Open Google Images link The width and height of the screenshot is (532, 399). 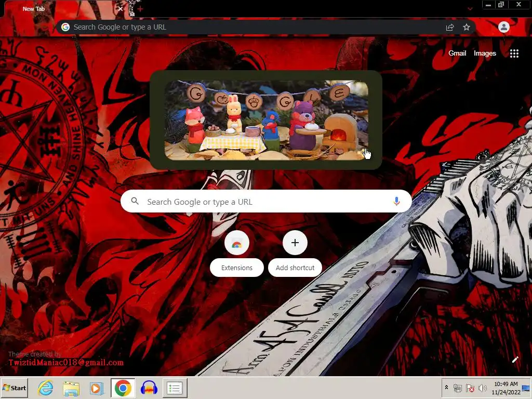[x=485, y=54]
